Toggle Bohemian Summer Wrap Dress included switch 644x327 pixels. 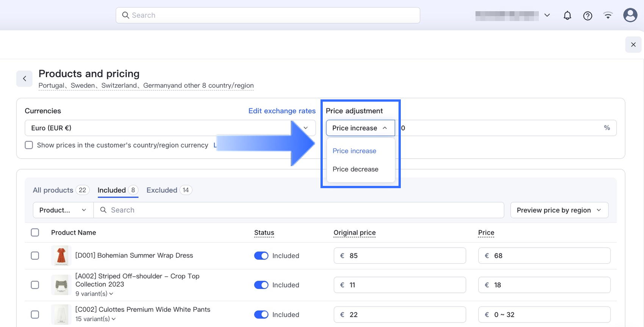tap(261, 256)
